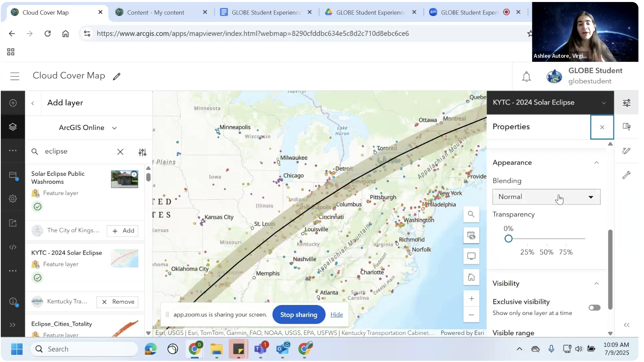Click the map search magnifier button
The height and width of the screenshot is (362, 644).
pyautogui.click(x=471, y=214)
